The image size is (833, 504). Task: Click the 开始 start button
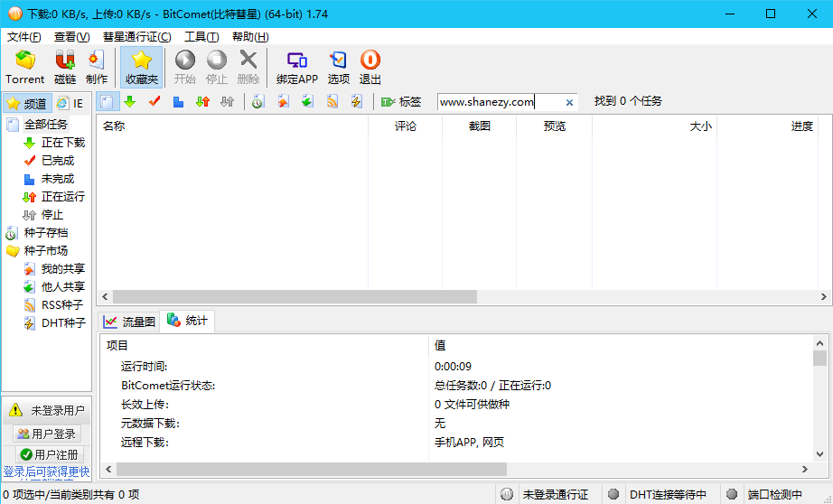185,67
